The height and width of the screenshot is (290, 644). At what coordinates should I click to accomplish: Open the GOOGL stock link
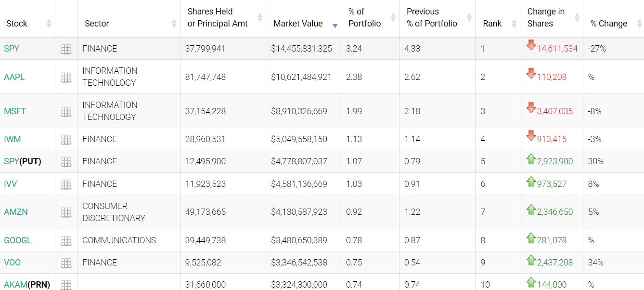pos(18,240)
